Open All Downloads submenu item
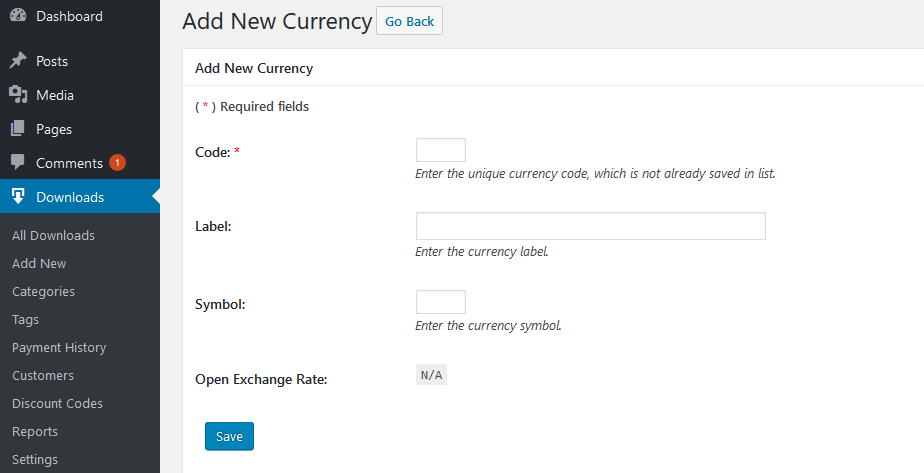Image resolution: width=924 pixels, height=473 pixels. tap(53, 236)
